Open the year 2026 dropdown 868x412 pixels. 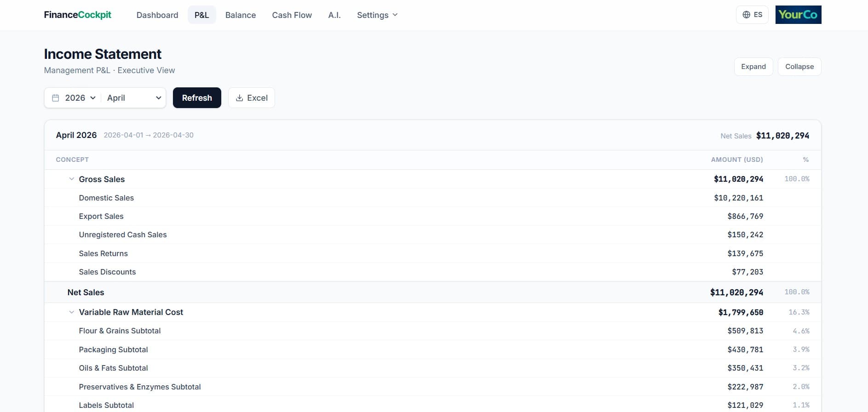[x=80, y=98]
